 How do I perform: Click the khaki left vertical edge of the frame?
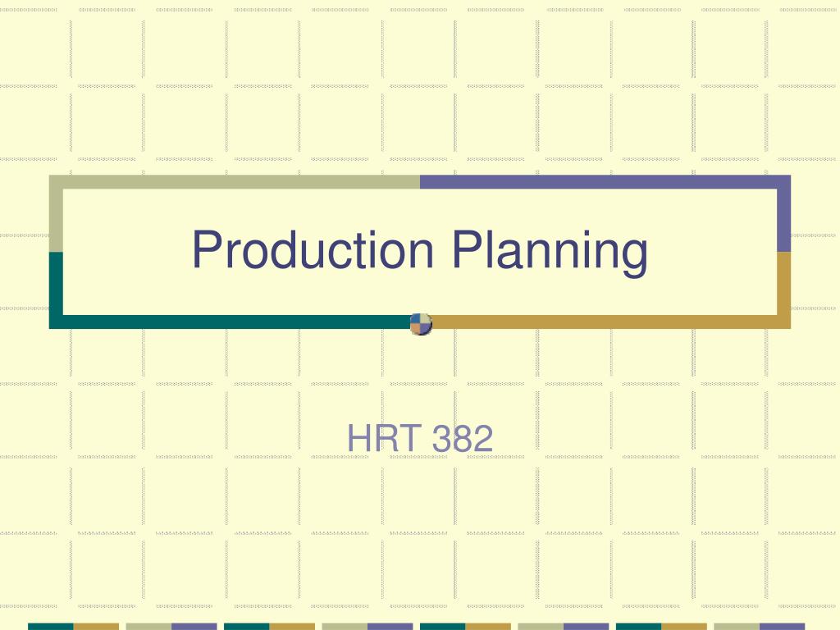pyautogui.click(x=57, y=213)
